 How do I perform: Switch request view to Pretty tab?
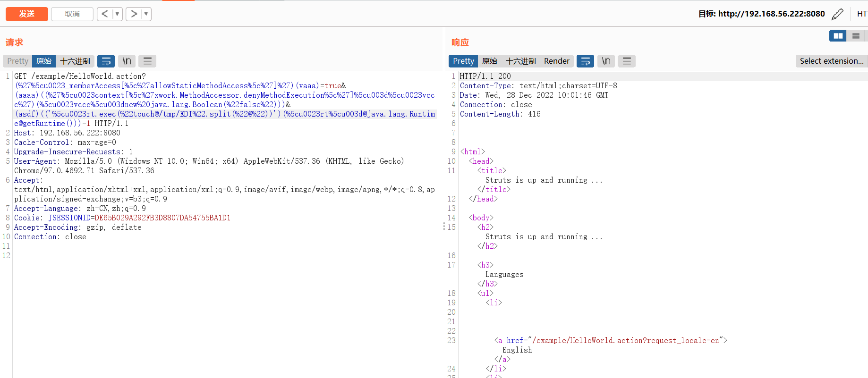(18, 61)
